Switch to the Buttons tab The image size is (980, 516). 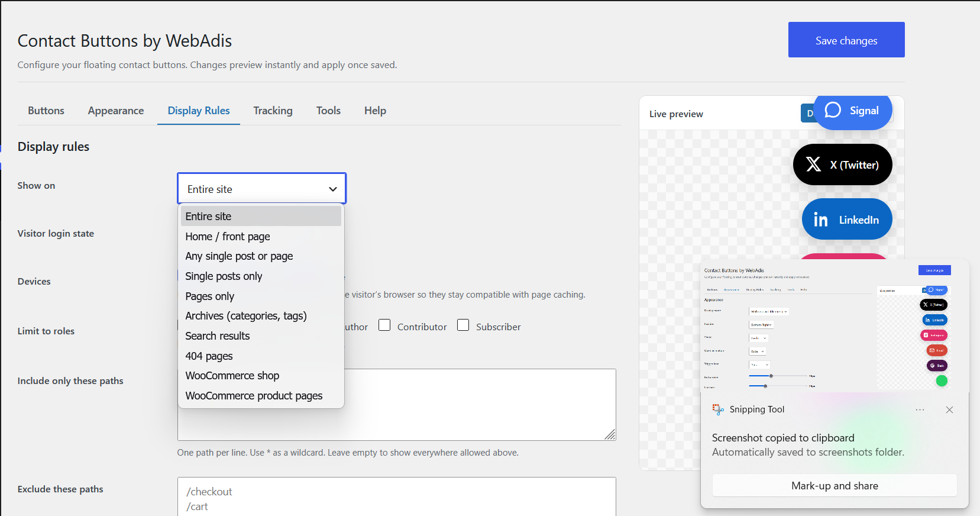46,111
